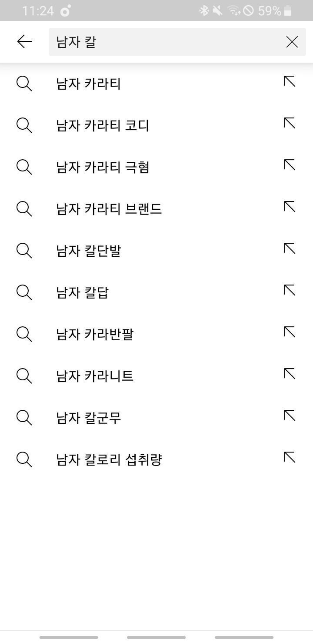This screenshot has width=313, height=644.
Task: Tap fill-in arrow for 남자 칼로리 섭취량
Action: (290, 457)
